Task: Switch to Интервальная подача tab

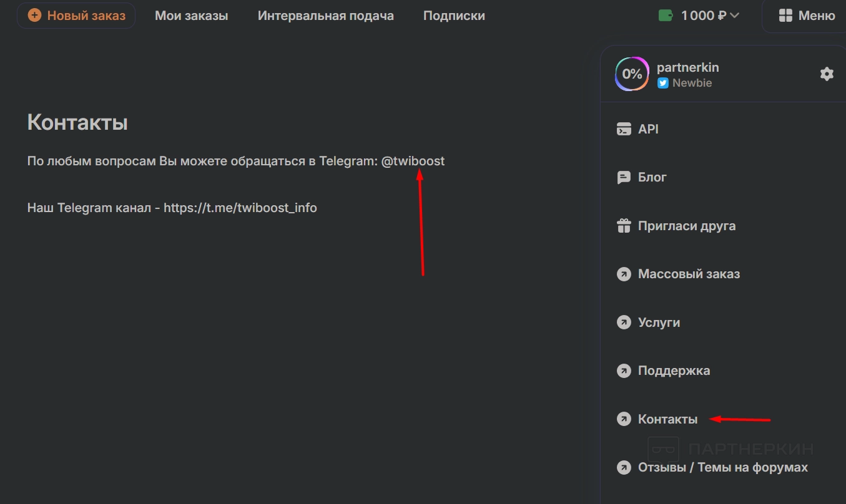Action: (x=325, y=16)
